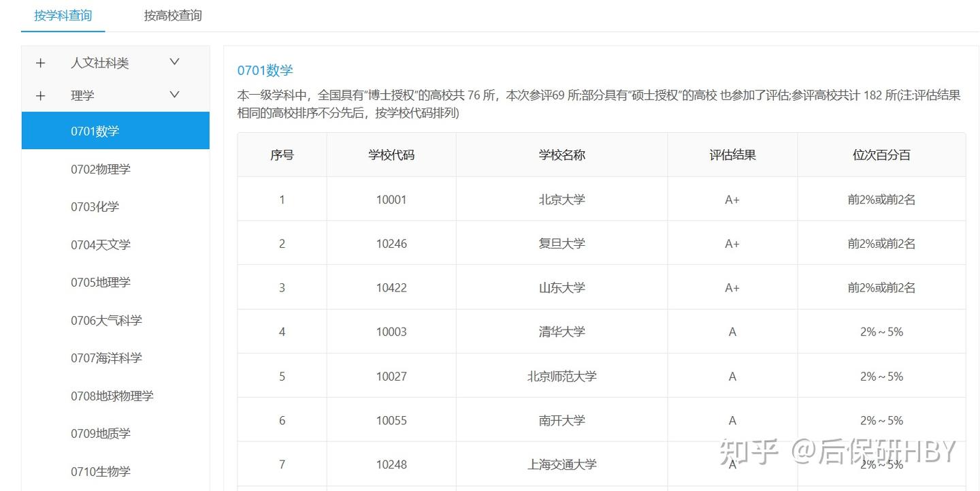
Task: Collapse 理学 chevron arrow
Action: [174, 95]
